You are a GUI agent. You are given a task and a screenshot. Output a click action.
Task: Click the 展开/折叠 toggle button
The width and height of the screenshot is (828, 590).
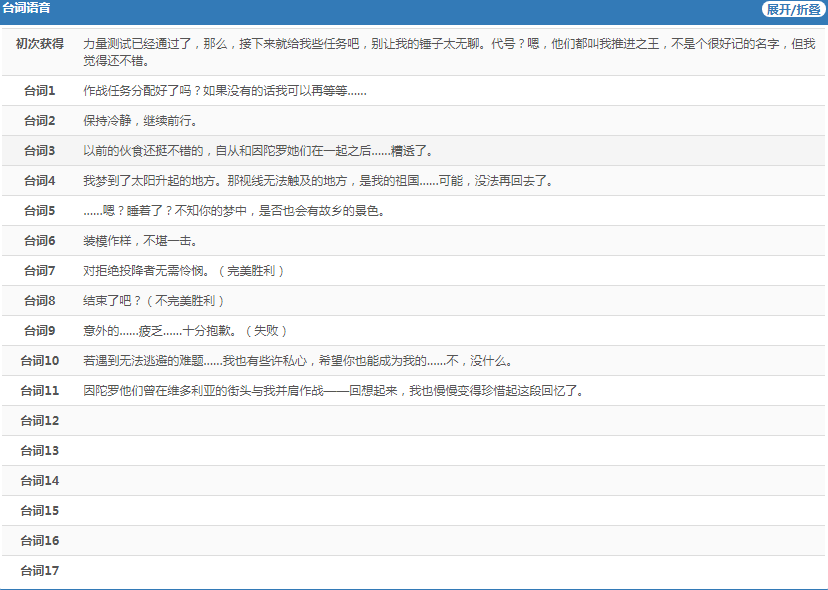coord(793,9)
